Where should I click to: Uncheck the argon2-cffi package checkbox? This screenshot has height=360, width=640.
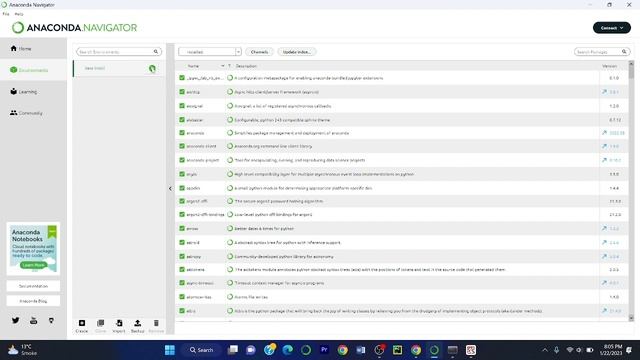[x=182, y=201]
